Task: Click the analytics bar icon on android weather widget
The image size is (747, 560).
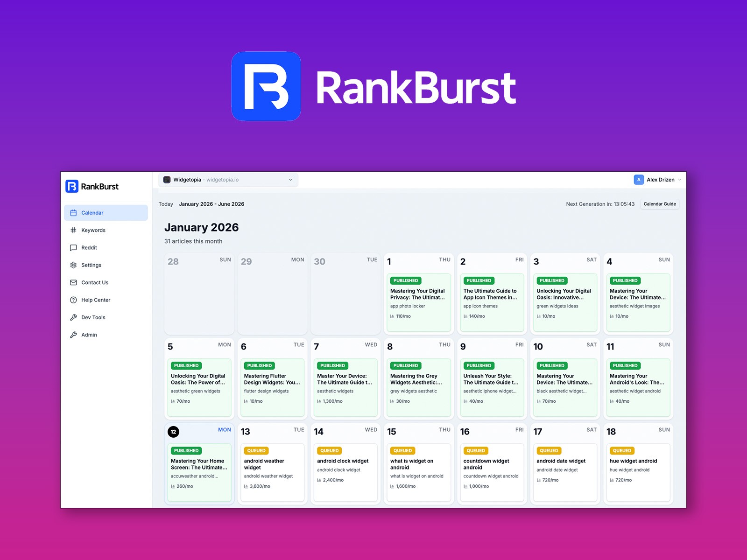Action: pos(247,486)
